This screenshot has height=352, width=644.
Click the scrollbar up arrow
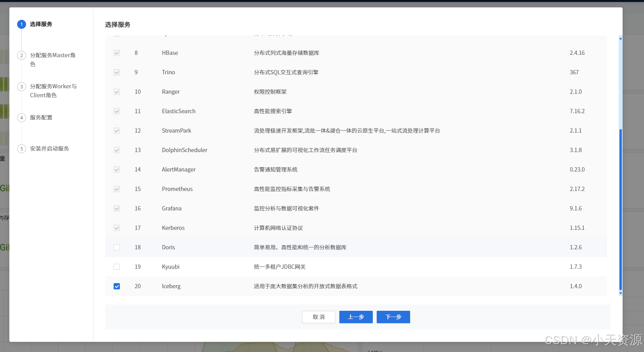pyautogui.click(x=620, y=38)
